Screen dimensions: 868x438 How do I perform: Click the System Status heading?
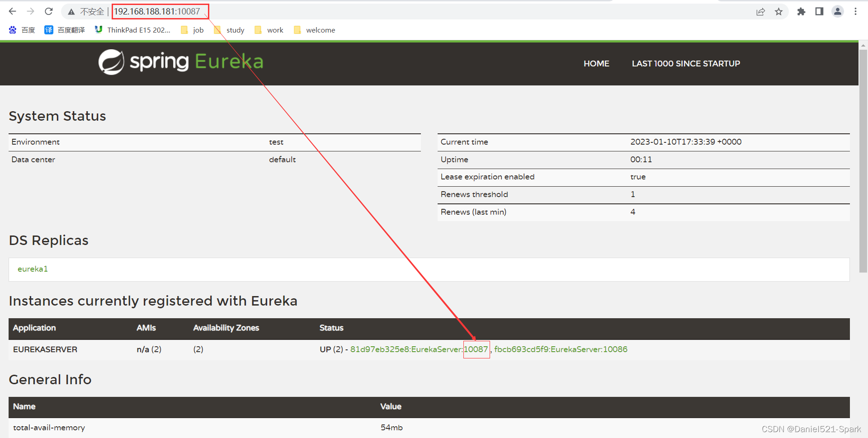[57, 116]
